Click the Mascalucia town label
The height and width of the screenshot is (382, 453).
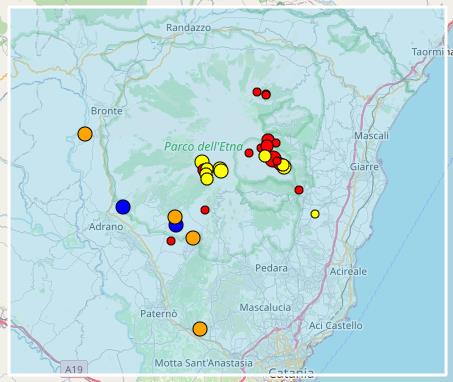[265, 307]
